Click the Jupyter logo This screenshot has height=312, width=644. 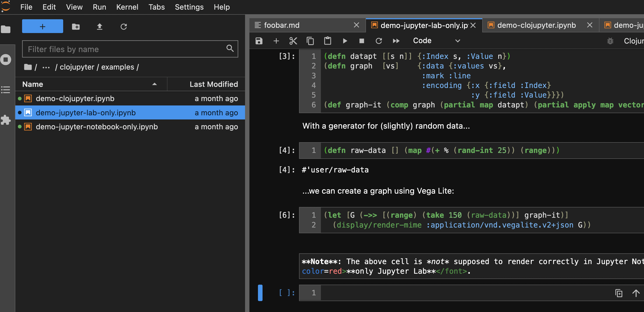tap(5, 7)
